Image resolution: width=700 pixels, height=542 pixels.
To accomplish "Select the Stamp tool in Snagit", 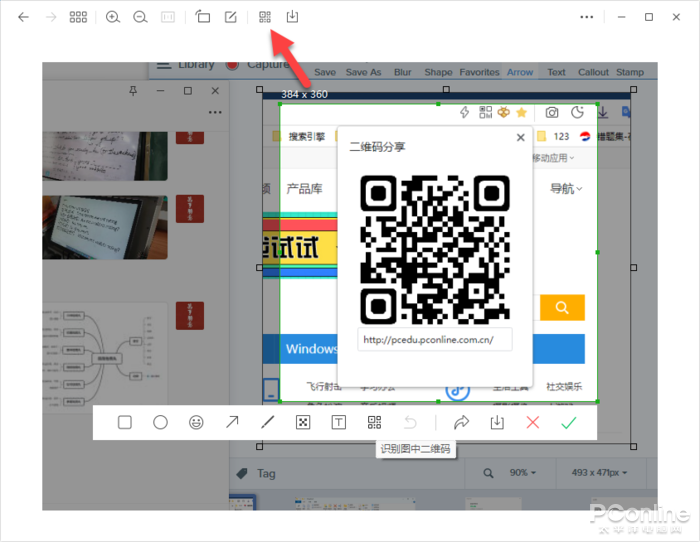I will click(x=630, y=72).
